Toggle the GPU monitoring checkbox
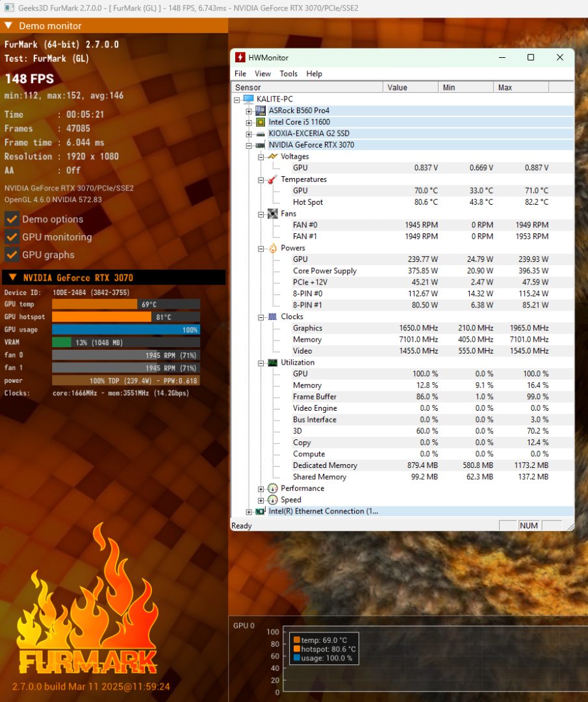The height and width of the screenshot is (702, 588). click(12, 237)
